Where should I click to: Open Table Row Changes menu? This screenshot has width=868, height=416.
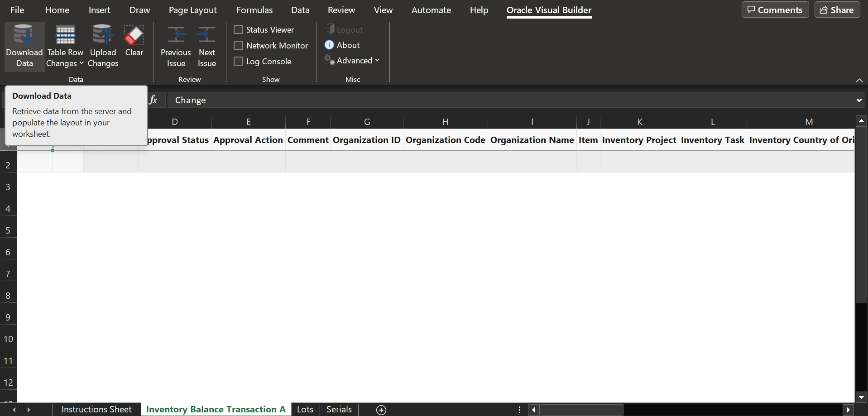(65, 46)
